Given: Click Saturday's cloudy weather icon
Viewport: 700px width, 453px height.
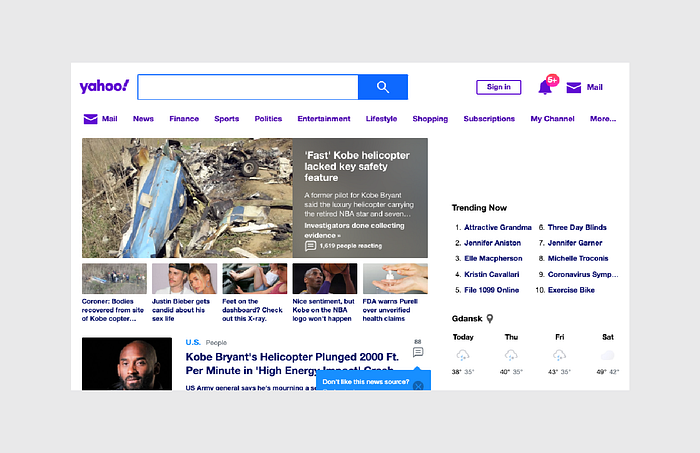Looking at the screenshot, I should (x=608, y=355).
